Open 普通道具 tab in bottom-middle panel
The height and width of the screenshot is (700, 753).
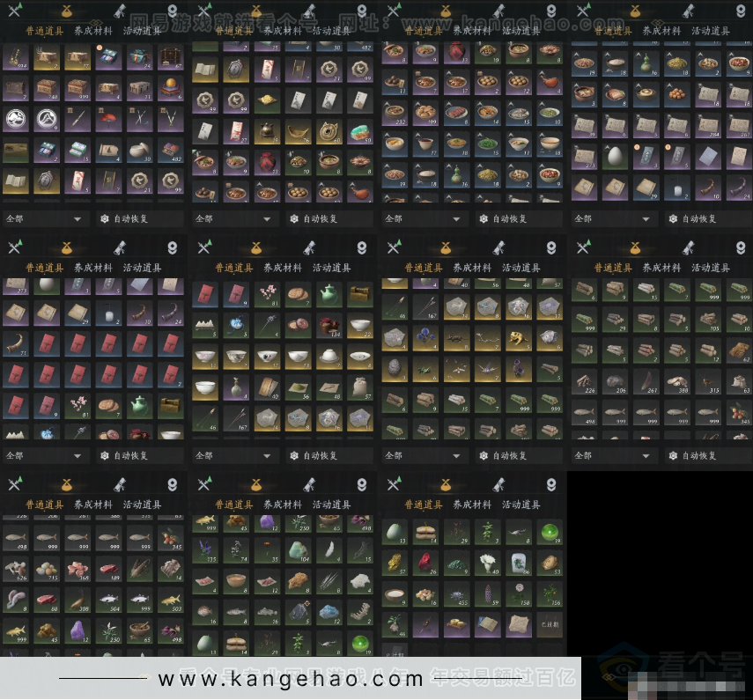(x=234, y=505)
